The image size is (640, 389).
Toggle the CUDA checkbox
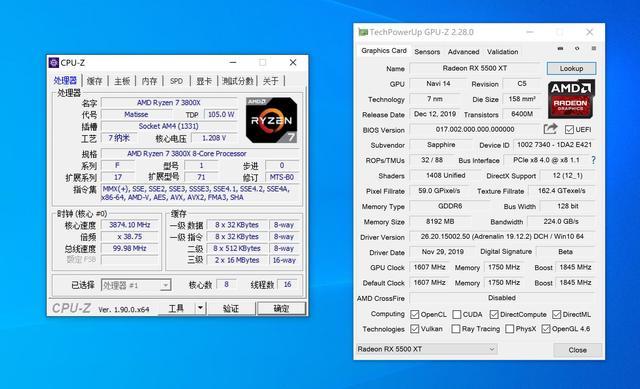coord(457,314)
